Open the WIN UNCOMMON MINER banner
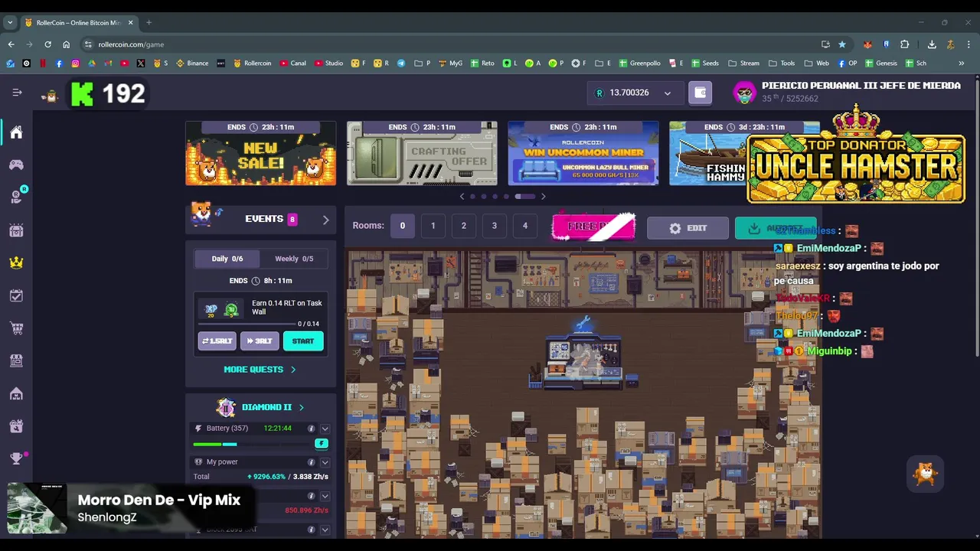Viewport: 980px width, 551px height. coord(583,153)
